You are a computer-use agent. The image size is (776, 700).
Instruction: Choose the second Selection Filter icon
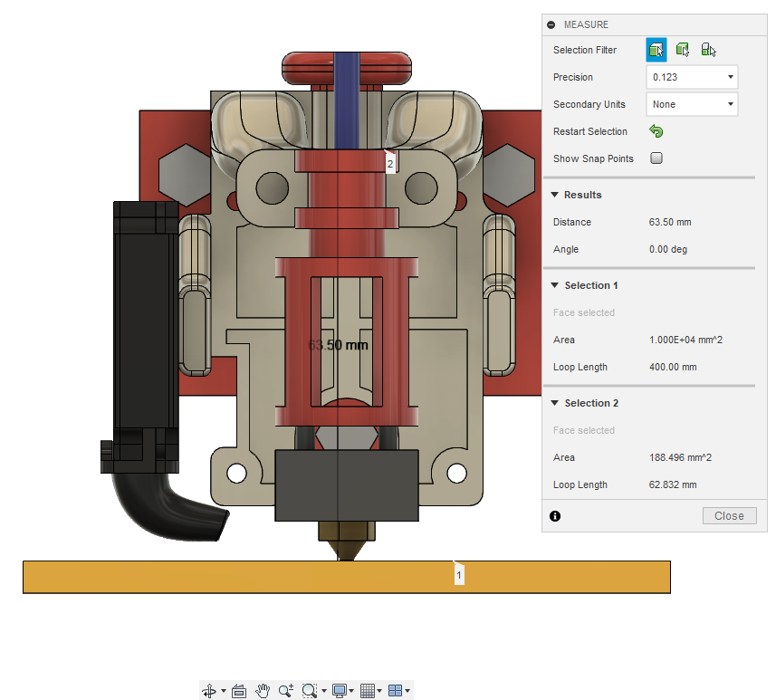[x=683, y=50]
